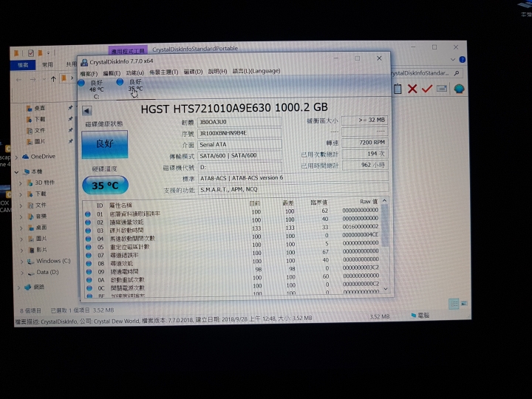Click the power on count 194 field

point(365,154)
